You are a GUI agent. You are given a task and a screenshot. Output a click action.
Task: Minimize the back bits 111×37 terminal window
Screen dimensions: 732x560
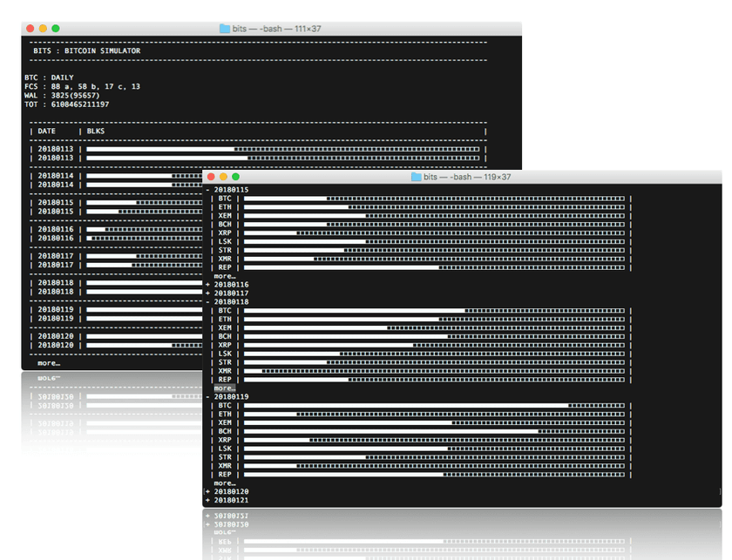pos(43,29)
